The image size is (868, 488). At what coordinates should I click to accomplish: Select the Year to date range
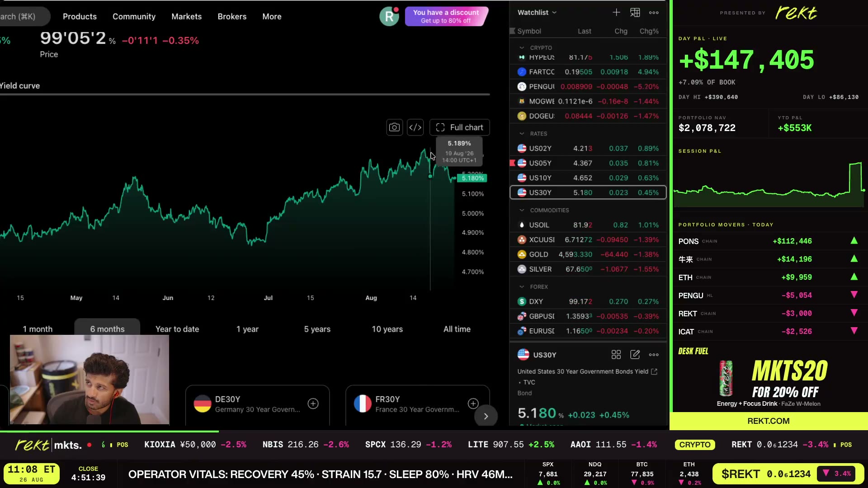(177, 329)
